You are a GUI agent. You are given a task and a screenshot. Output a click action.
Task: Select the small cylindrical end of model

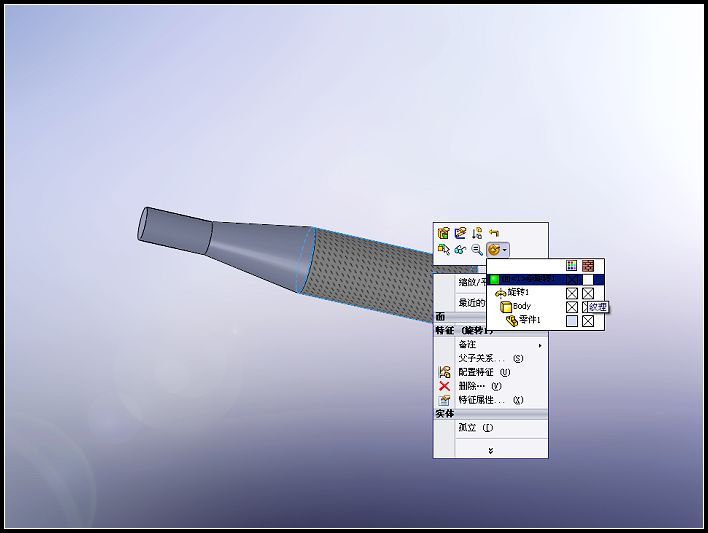[176, 229]
